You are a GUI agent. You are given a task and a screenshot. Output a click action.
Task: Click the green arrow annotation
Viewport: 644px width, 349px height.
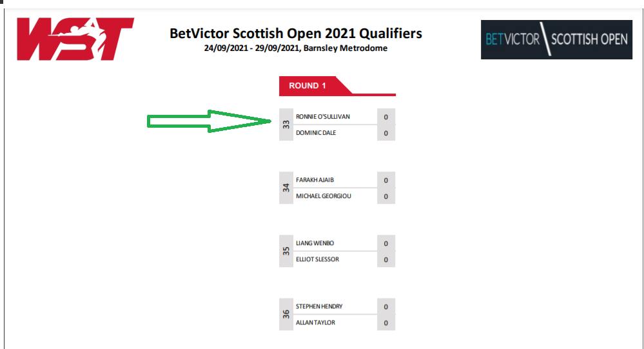pyautogui.click(x=209, y=121)
